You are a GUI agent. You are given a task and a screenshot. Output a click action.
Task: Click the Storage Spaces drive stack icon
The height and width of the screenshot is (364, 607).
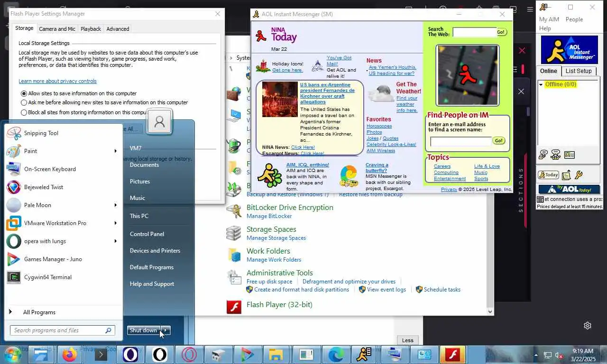[x=234, y=233]
